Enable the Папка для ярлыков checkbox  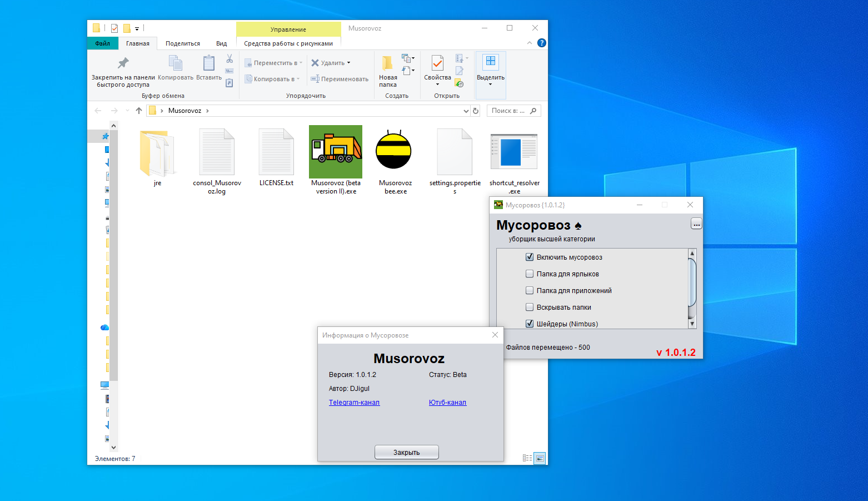pos(529,274)
